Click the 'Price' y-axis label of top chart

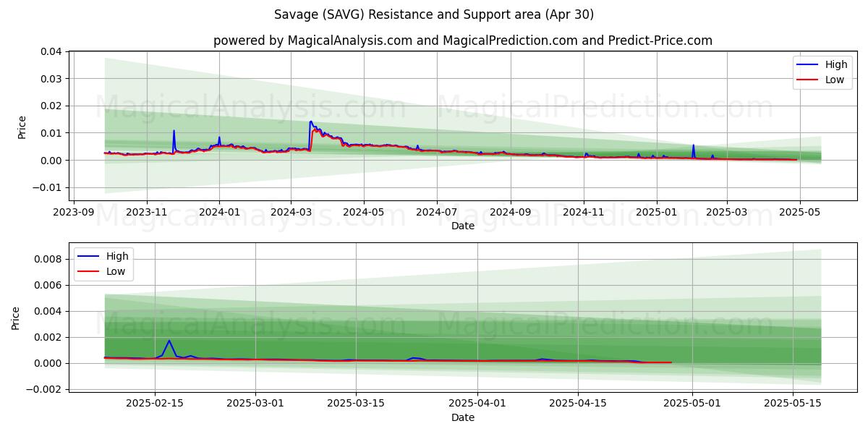22,126
